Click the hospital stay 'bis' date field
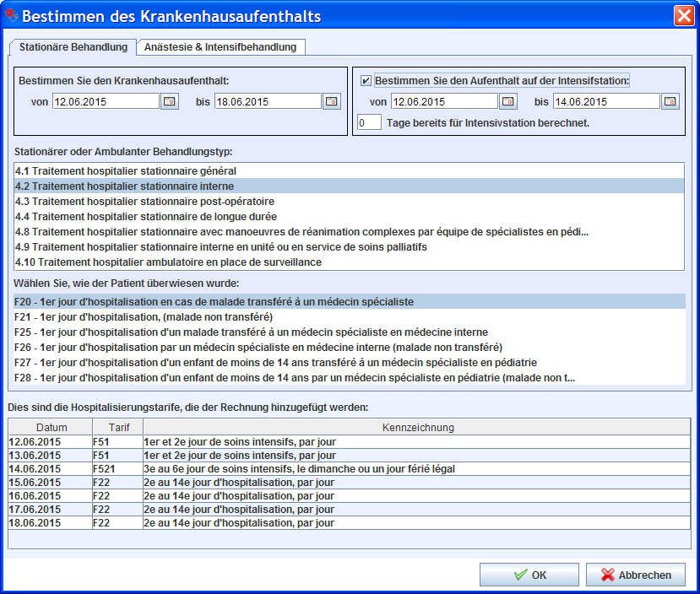The image size is (700, 594). 267,102
